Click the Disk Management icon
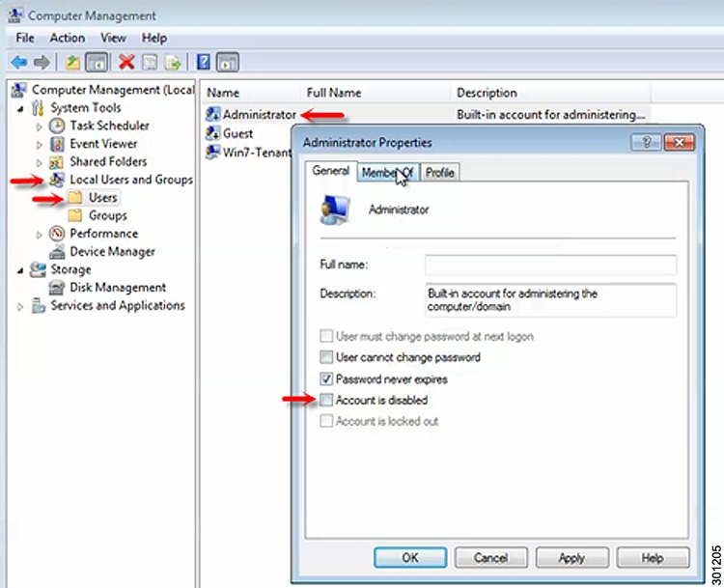 point(57,288)
